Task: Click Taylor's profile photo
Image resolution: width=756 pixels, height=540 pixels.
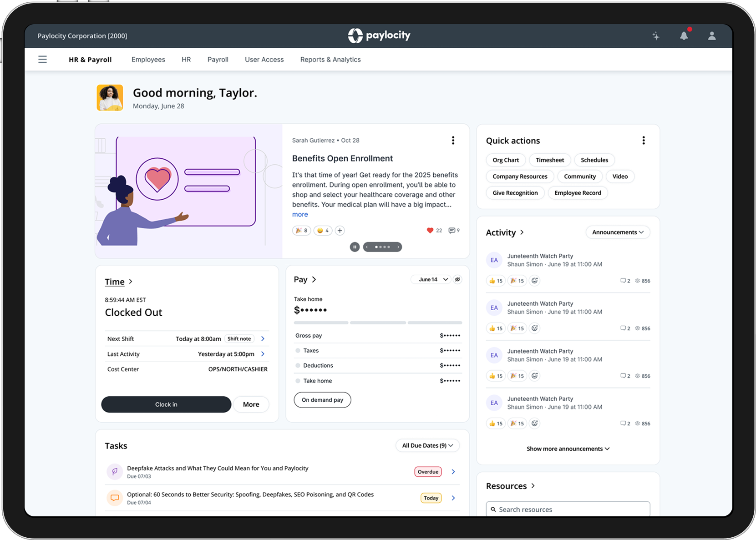Action: click(110, 97)
